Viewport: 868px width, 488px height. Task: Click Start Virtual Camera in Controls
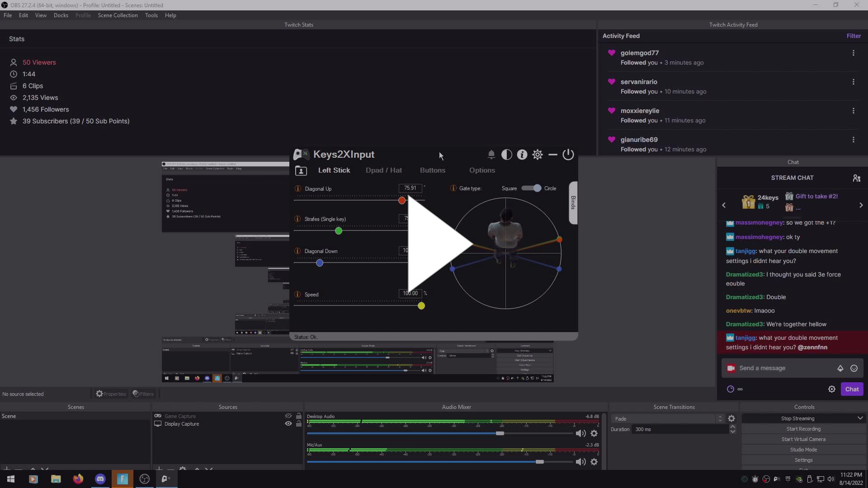803,439
